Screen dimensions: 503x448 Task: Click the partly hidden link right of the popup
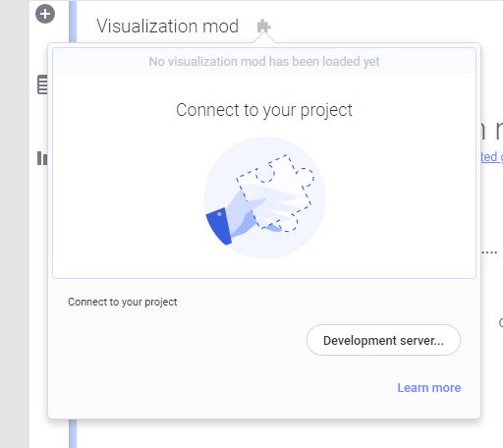[491, 157]
